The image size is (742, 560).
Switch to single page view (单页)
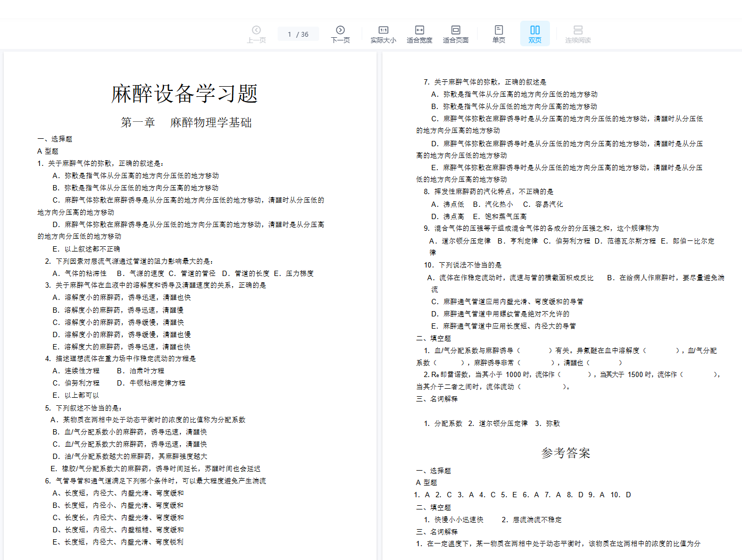pos(498,34)
